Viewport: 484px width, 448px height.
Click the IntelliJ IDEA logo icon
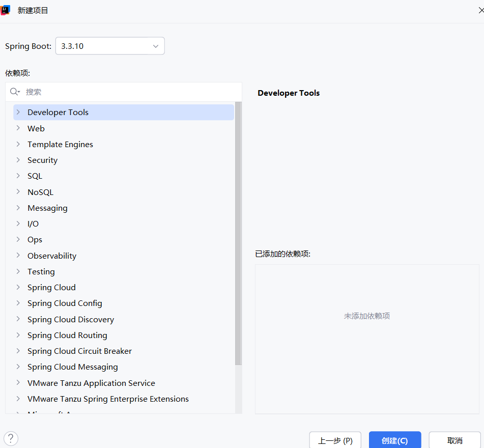point(5,10)
